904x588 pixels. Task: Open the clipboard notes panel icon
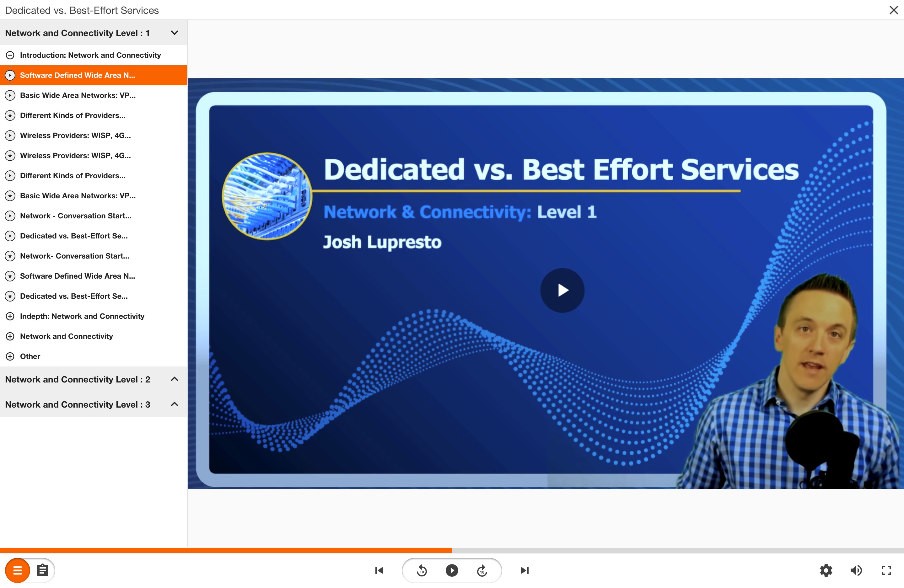click(x=43, y=570)
